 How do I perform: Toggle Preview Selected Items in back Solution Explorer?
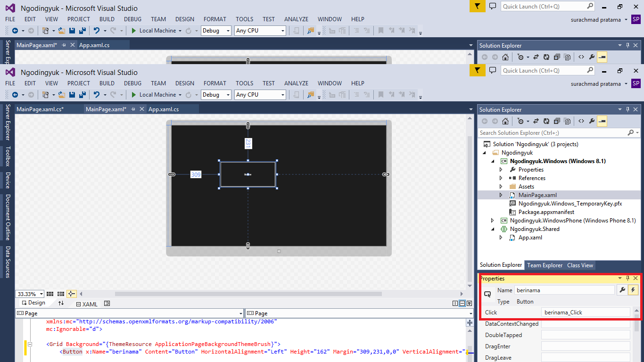pos(602,57)
